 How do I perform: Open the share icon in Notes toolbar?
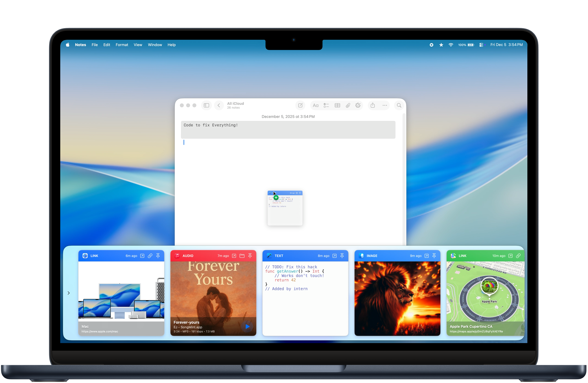[373, 105]
